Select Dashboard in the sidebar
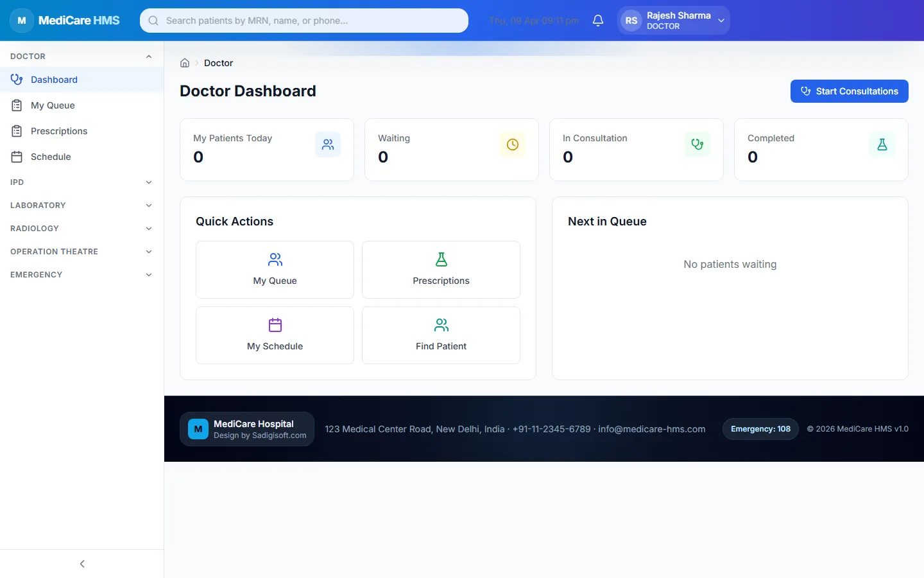Image resolution: width=924 pixels, height=578 pixels. tap(81, 80)
